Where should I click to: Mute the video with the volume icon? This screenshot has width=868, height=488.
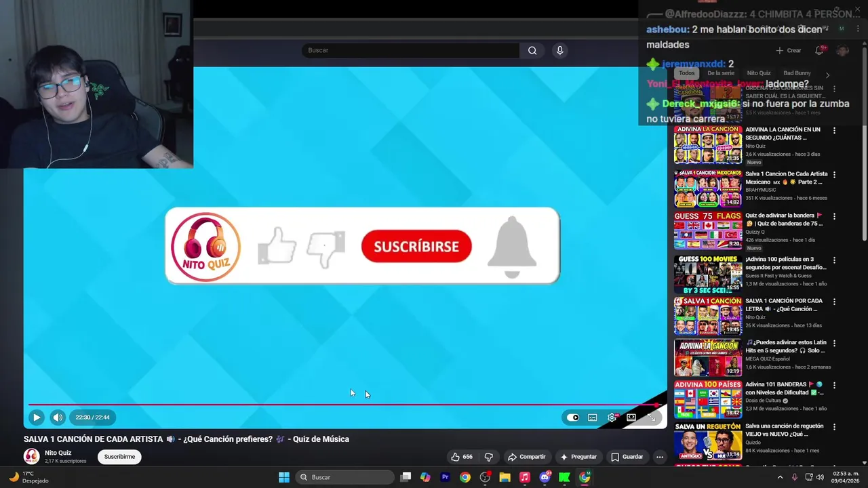tap(58, 418)
